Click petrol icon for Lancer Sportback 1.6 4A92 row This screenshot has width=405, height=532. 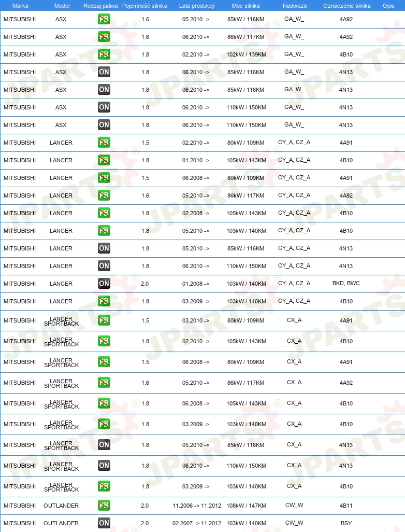coord(104,383)
